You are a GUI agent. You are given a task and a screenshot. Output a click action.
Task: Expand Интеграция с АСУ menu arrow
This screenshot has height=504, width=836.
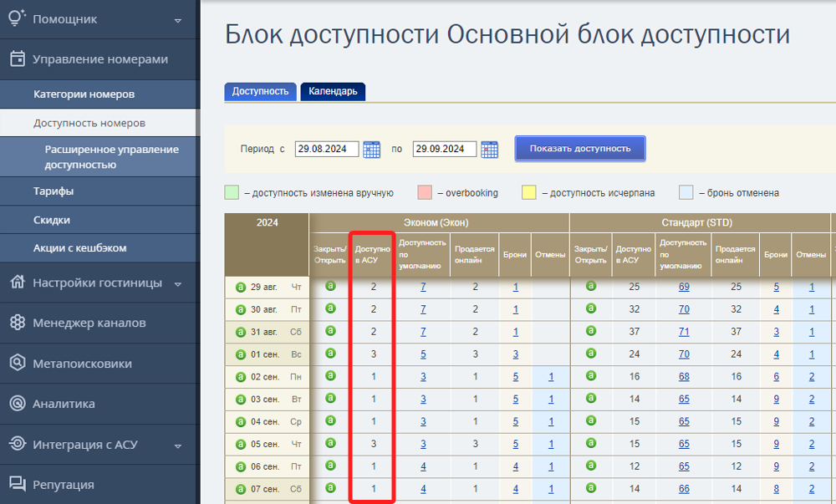tap(178, 446)
